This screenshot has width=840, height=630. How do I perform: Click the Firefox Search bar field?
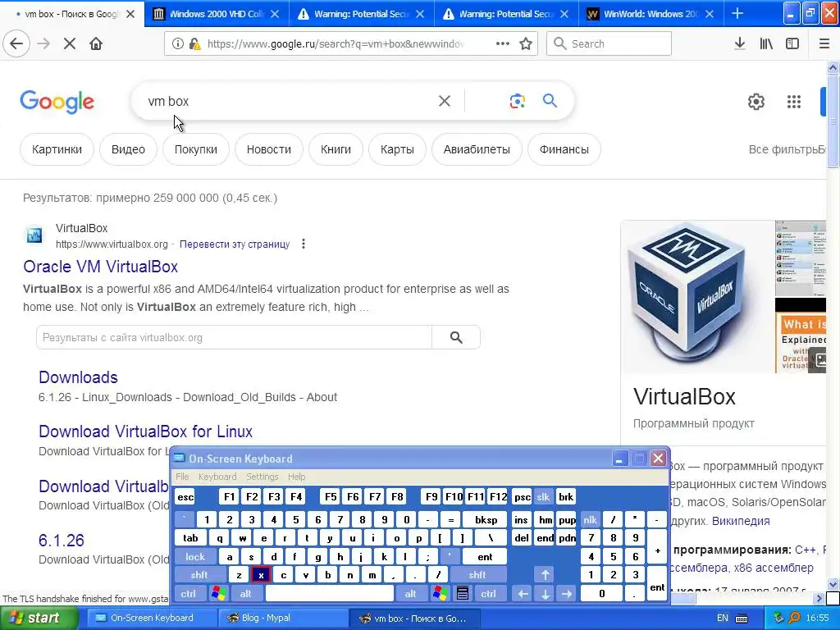(x=609, y=44)
